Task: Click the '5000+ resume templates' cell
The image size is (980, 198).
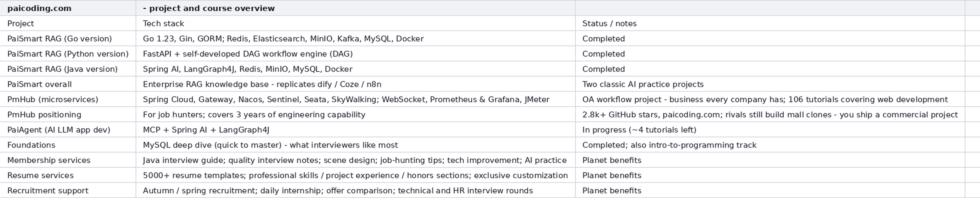Action: [355, 175]
